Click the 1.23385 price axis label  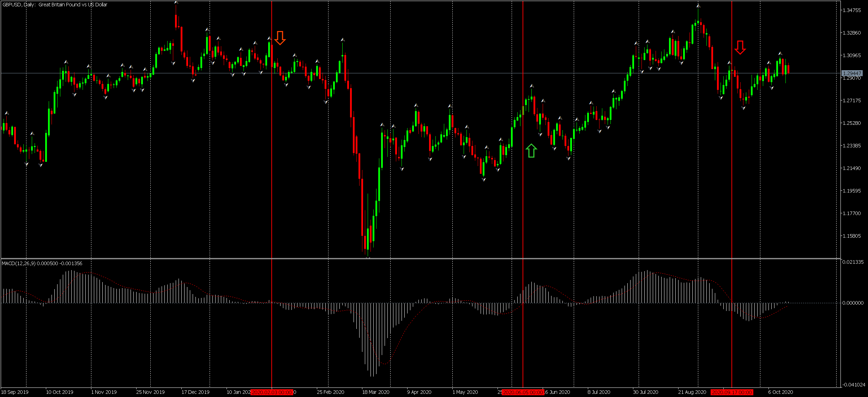852,146
